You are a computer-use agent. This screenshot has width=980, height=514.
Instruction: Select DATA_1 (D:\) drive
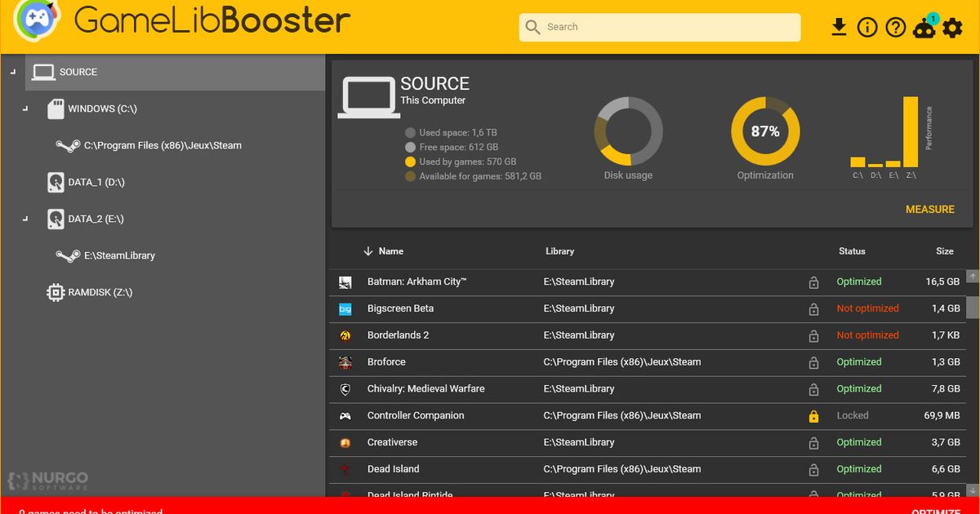tap(96, 182)
